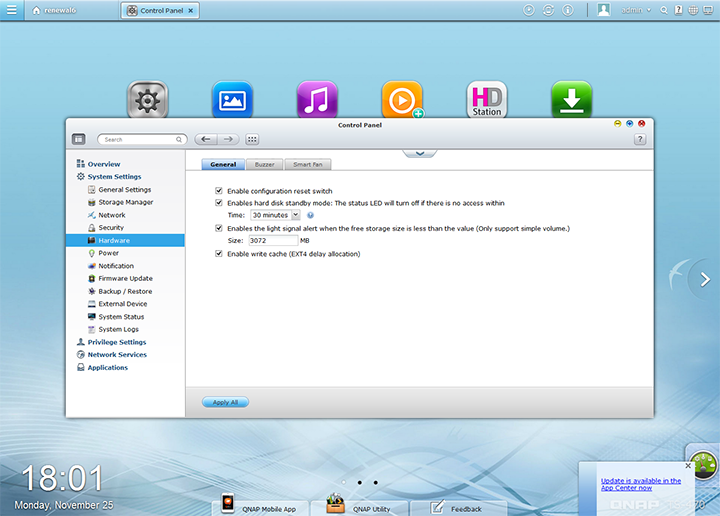Viewport: 720px width, 516px height.
Task: Toggle the Control Panel sidebar icon
Action: 79,139
